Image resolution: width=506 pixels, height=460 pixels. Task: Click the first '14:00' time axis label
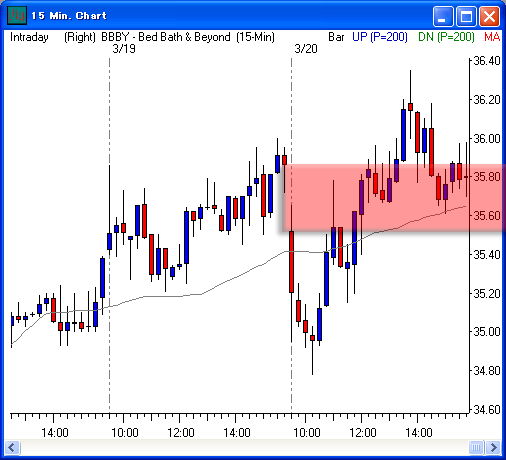[55, 433]
